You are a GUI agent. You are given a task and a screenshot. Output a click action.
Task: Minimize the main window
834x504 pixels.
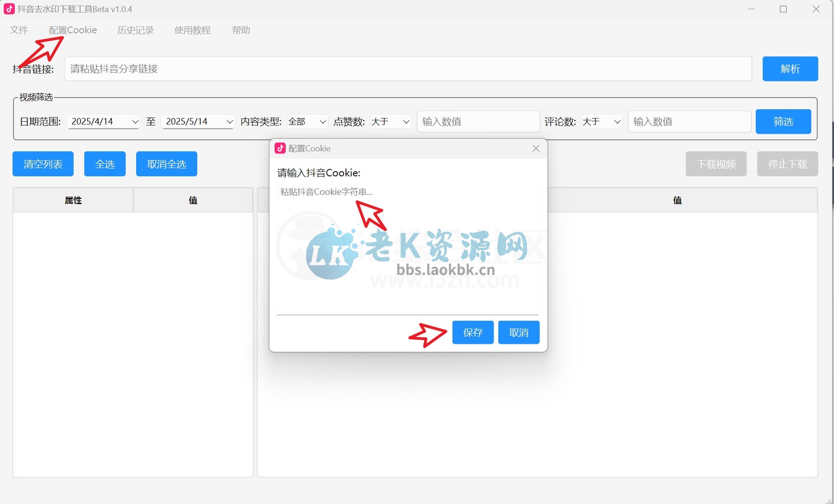click(751, 9)
